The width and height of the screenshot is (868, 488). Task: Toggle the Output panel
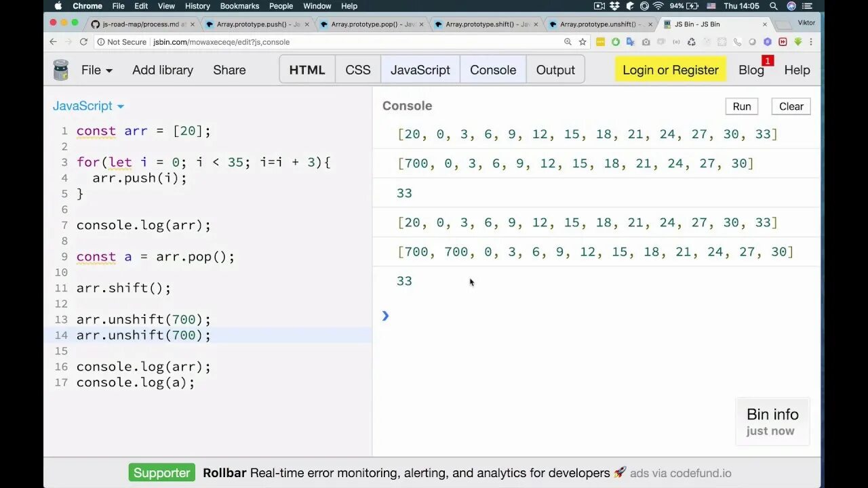tap(555, 70)
